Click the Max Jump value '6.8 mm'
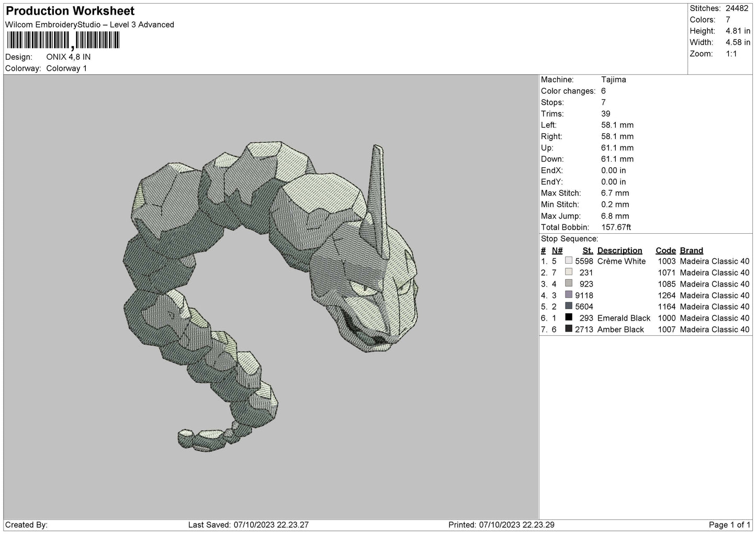 (615, 216)
